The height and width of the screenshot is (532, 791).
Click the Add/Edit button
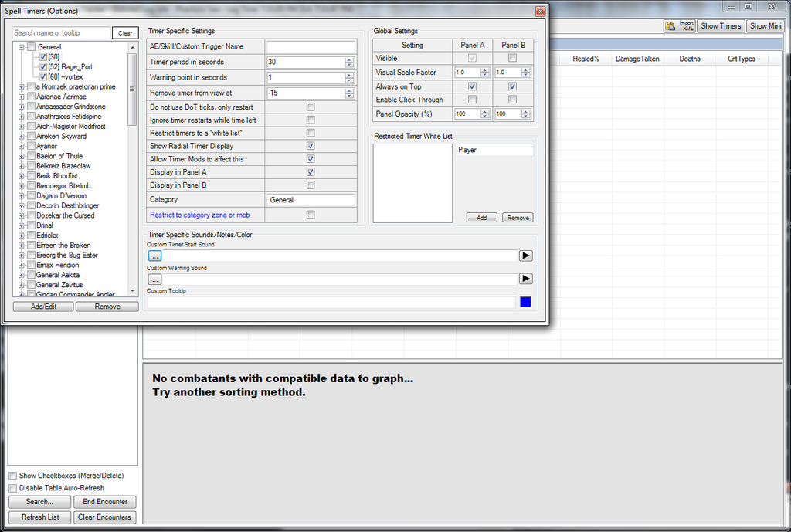coord(43,307)
